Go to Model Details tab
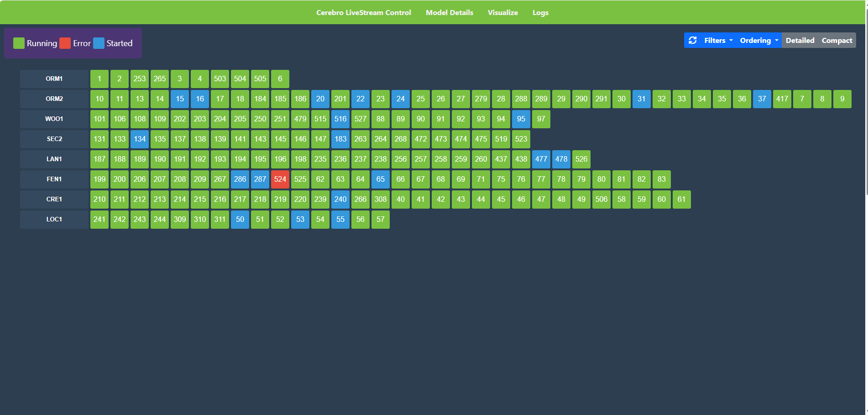The height and width of the screenshot is (415, 868). pos(449,13)
